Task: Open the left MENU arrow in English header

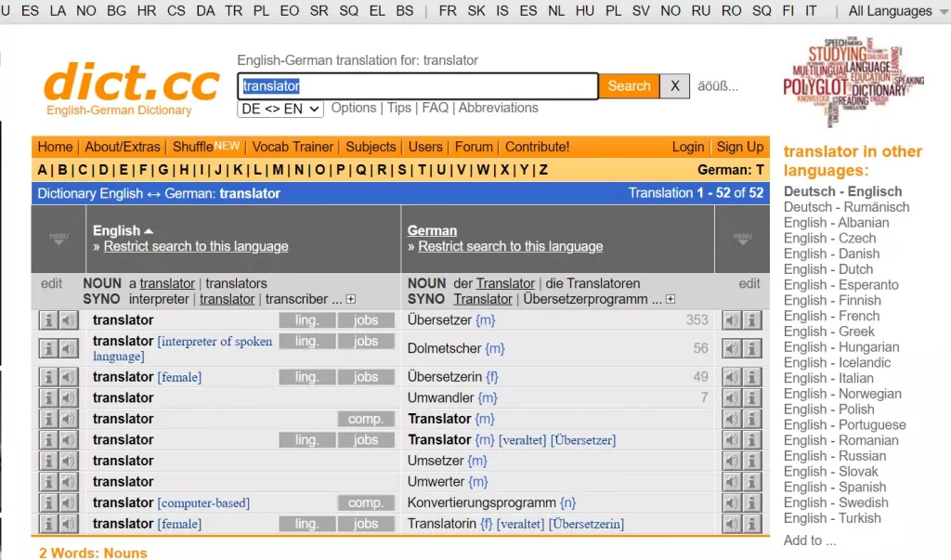Action: (x=59, y=239)
